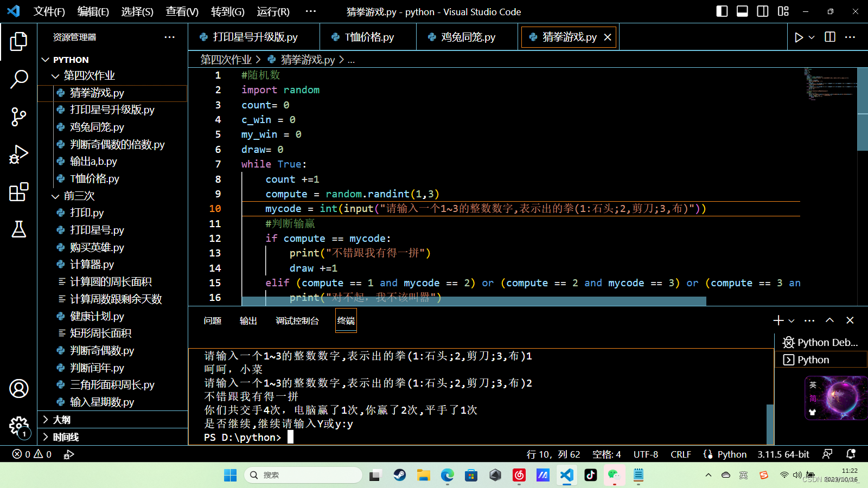Open the 调试控制台 panel tab
This screenshot has height=488, width=868.
coord(297,320)
